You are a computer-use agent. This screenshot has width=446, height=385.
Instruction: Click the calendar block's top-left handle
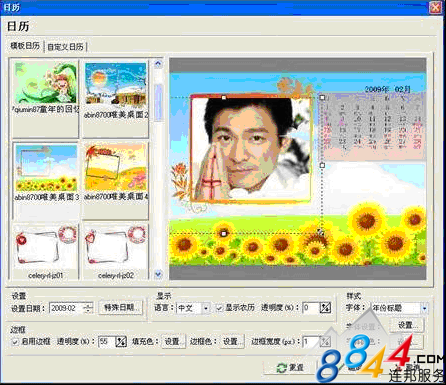pos(322,98)
